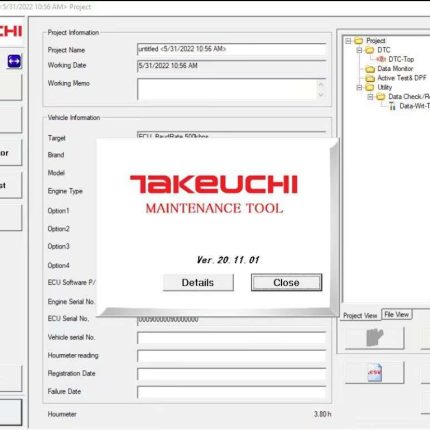
Task: Click the Data-Wrt tool icon
Action: [392, 106]
